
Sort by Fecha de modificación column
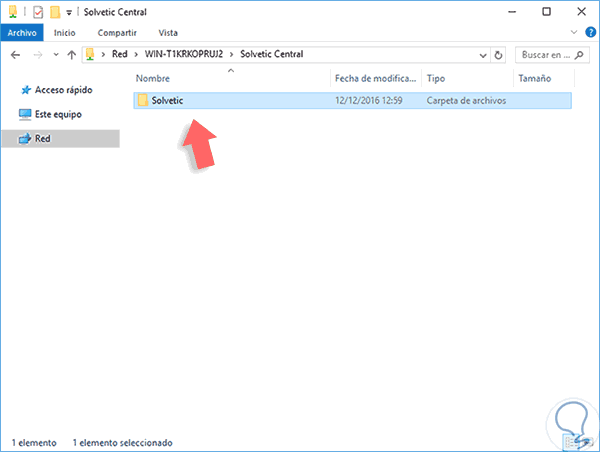(x=375, y=78)
